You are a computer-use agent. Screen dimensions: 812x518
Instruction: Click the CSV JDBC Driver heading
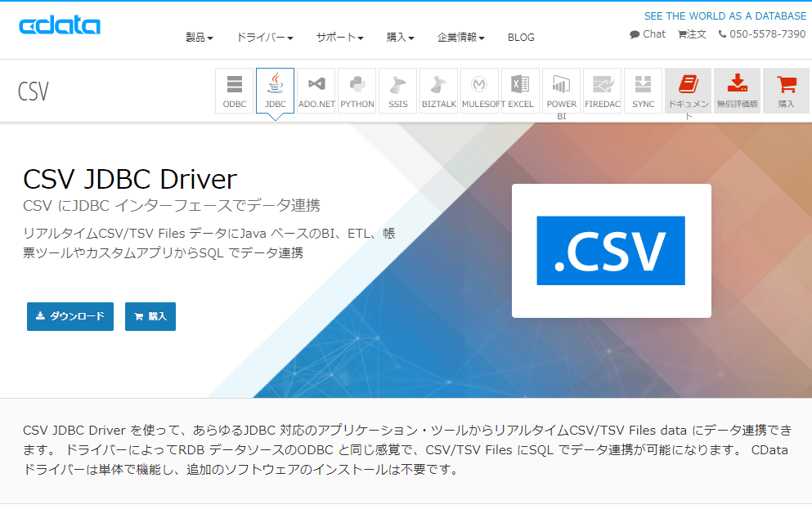pos(130,180)
